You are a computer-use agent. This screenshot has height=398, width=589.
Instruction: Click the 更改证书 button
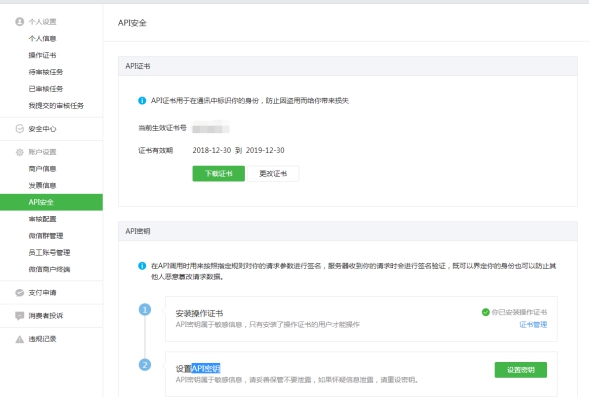pyautogui.click(x=273, y=173)
